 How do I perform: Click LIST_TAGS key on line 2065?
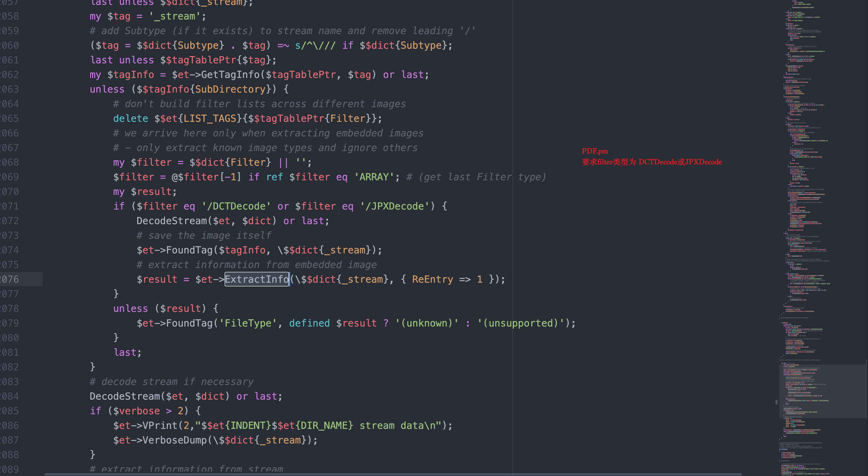pyautogui.click(x=210, y=118)
